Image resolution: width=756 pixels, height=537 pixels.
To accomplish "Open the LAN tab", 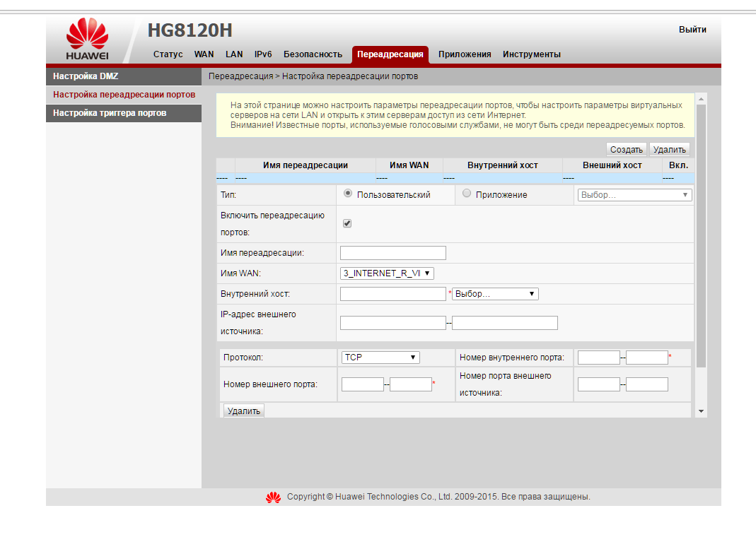I will pyautogui.click(x=234, y=54).
